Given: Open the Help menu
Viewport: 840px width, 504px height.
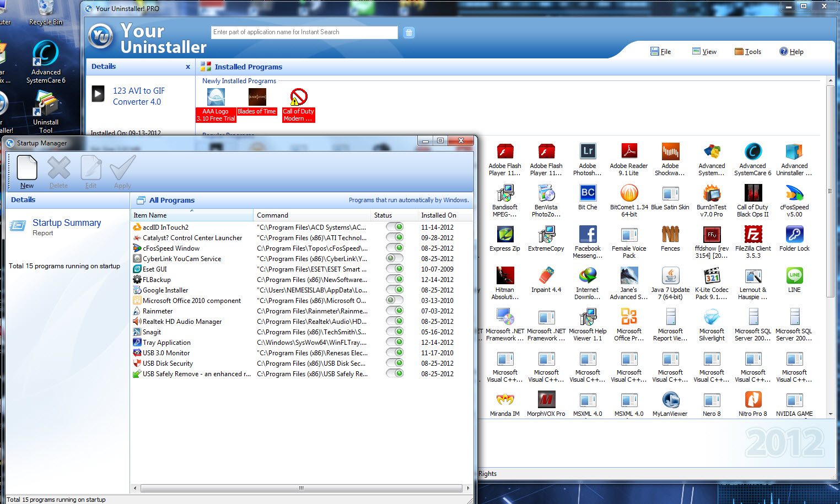Looking at the screenshot, I should 791,51.
